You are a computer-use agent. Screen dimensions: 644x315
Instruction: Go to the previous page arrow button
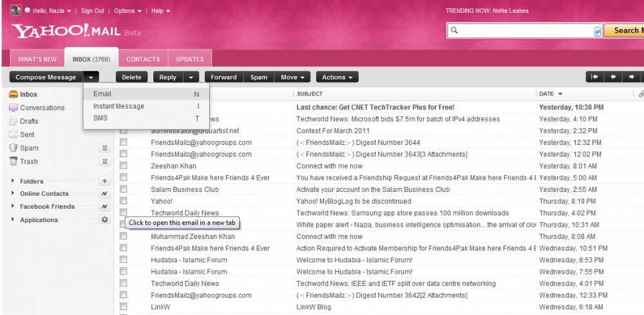[612, 77]
